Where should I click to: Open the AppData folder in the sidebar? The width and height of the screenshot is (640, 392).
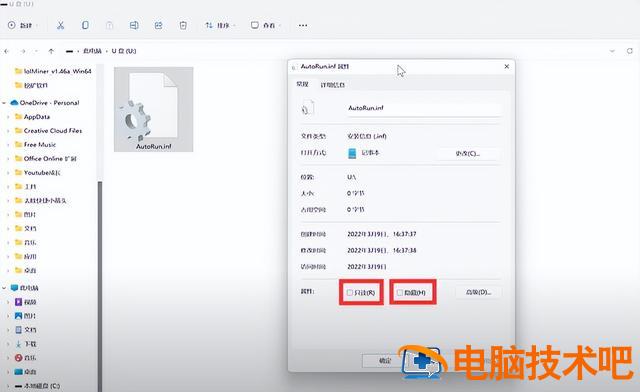[x=32, y=117]
